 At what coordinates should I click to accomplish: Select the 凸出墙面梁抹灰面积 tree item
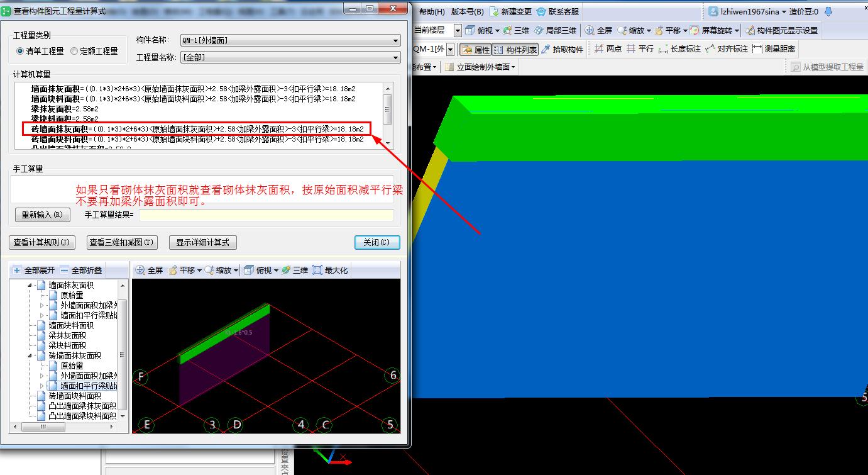[82, 406]
